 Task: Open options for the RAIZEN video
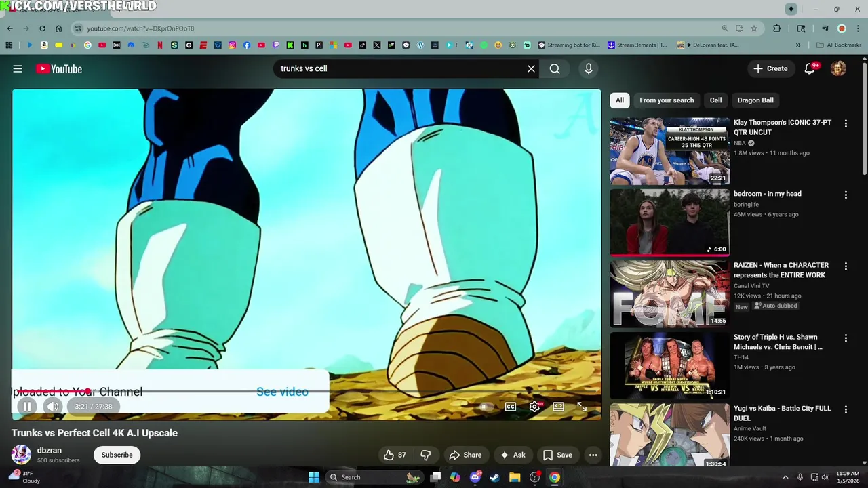[846, 266]
